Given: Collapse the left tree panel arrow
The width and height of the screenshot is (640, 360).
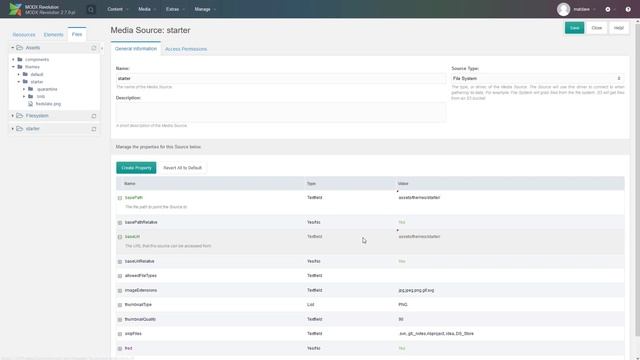Looking at the screenshot, I should [x=102, y=48].
